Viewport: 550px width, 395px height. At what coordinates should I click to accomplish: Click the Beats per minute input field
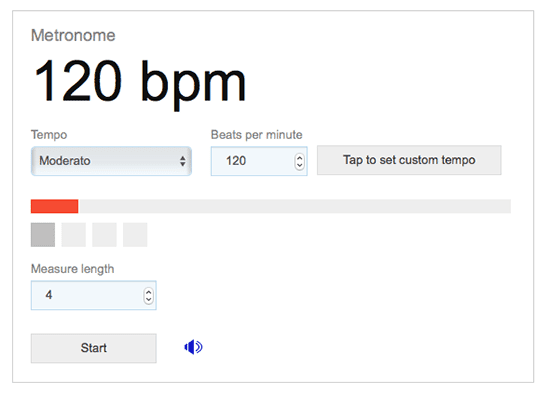tap(259, 161)
